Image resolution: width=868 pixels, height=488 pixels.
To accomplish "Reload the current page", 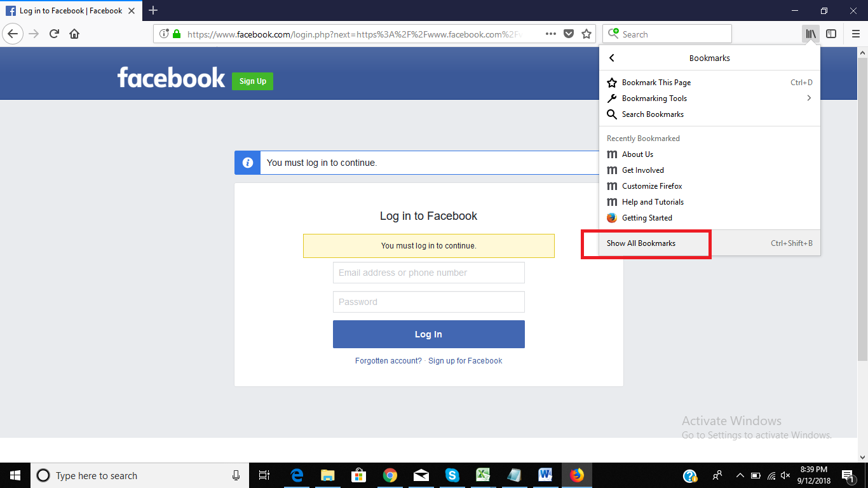I will [x=54, y=34].
